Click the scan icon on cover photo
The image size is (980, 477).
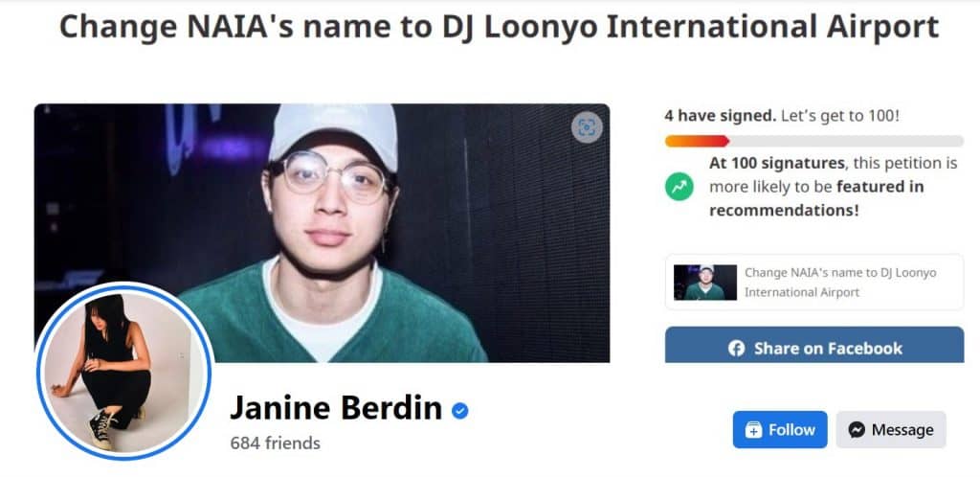coord(587,127)
